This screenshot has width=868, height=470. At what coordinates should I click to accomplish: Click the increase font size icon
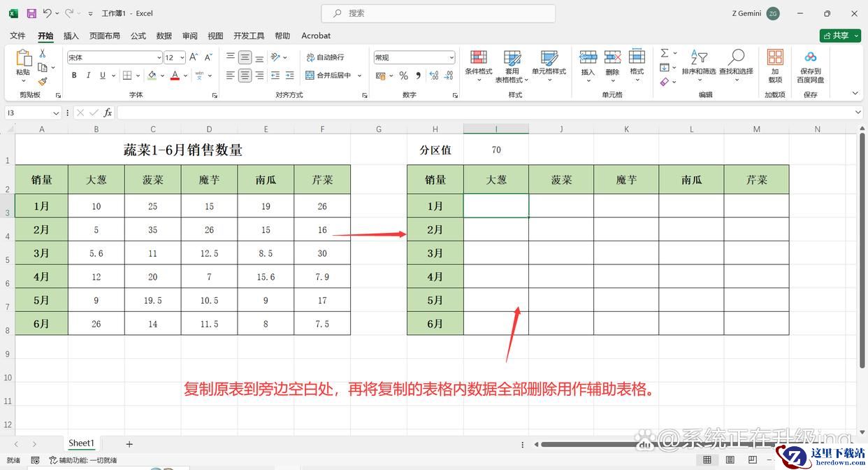pos(194,57)
